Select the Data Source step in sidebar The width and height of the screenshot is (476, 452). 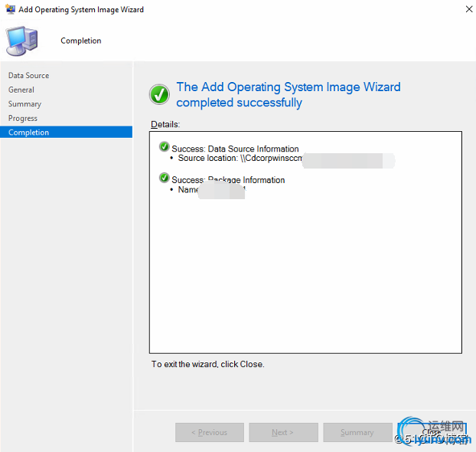28,75
